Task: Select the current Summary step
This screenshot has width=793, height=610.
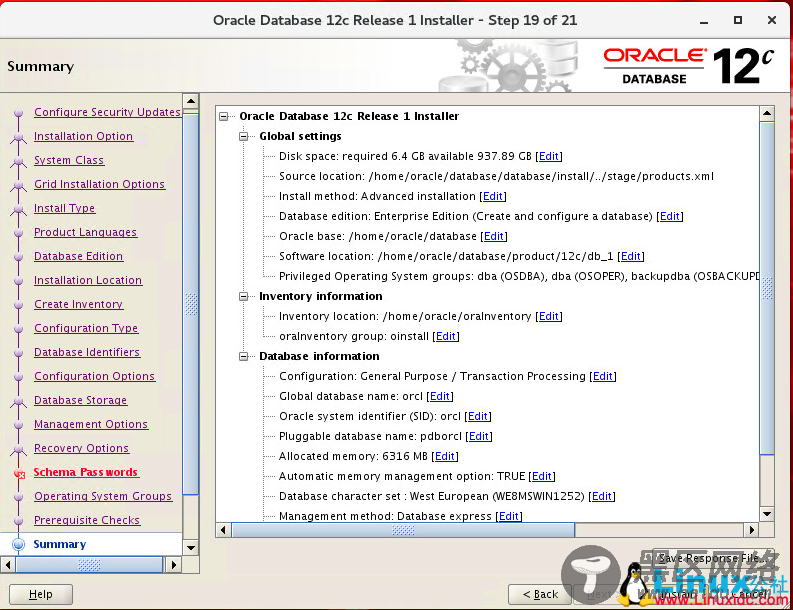Action: [x=60, y=544]
